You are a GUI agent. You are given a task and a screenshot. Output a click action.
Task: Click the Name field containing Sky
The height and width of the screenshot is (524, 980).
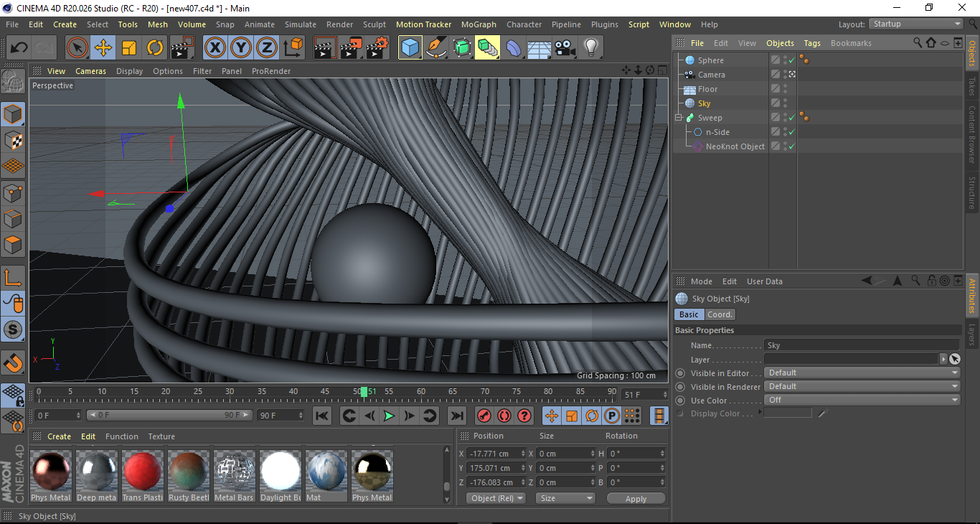862,345
